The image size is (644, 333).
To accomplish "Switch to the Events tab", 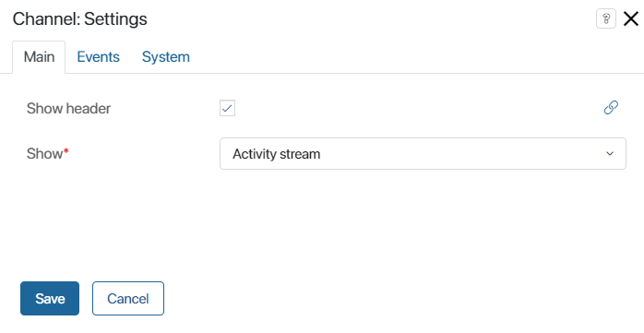I will pos(98,56).
